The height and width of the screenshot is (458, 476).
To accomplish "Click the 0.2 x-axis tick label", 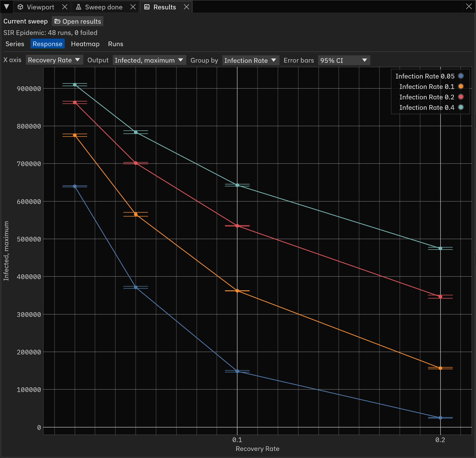I will (x=440, y=440).
